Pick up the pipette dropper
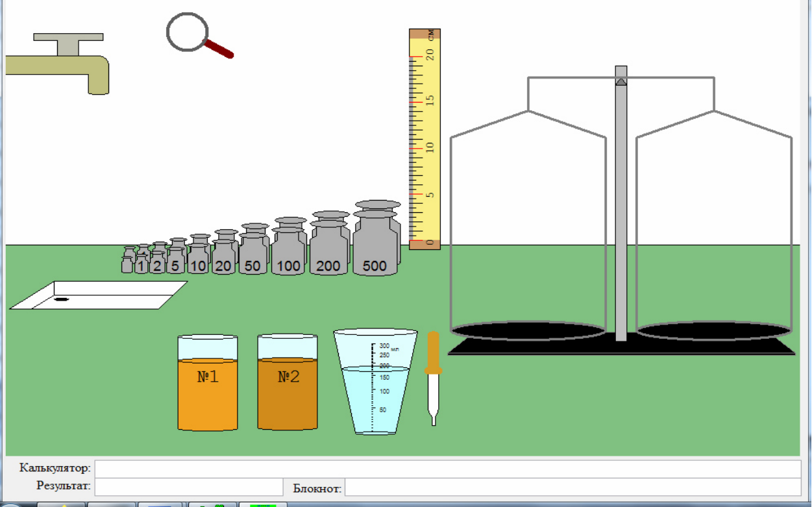812x507 pixels. [433, 378]
